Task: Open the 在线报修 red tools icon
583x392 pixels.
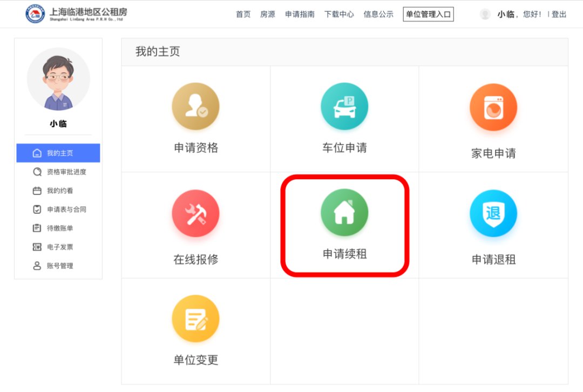Action: click(195, 213)
